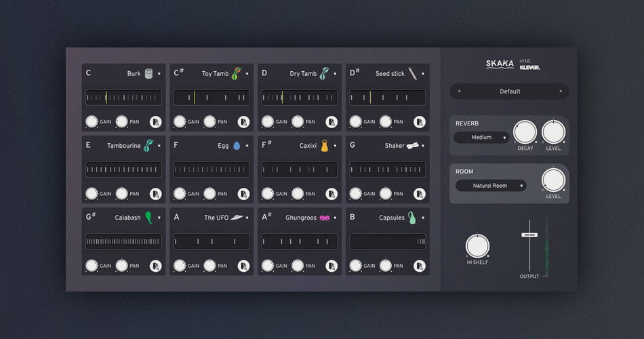Click the green Calabash instrument icon
Image resolution: width=644 pixels, height=339 pixels.
[x=148, y=218]
